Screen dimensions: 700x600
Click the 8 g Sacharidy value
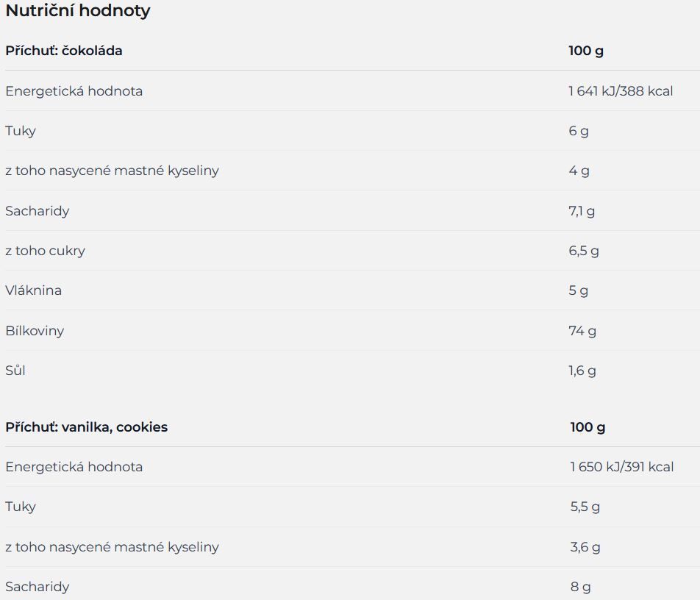pyautogui.click(x=580, y=587)
